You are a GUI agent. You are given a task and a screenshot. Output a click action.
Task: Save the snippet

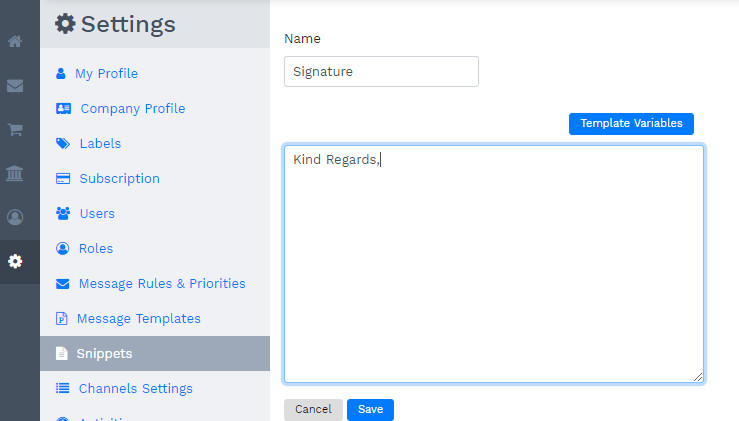[370, 410]
